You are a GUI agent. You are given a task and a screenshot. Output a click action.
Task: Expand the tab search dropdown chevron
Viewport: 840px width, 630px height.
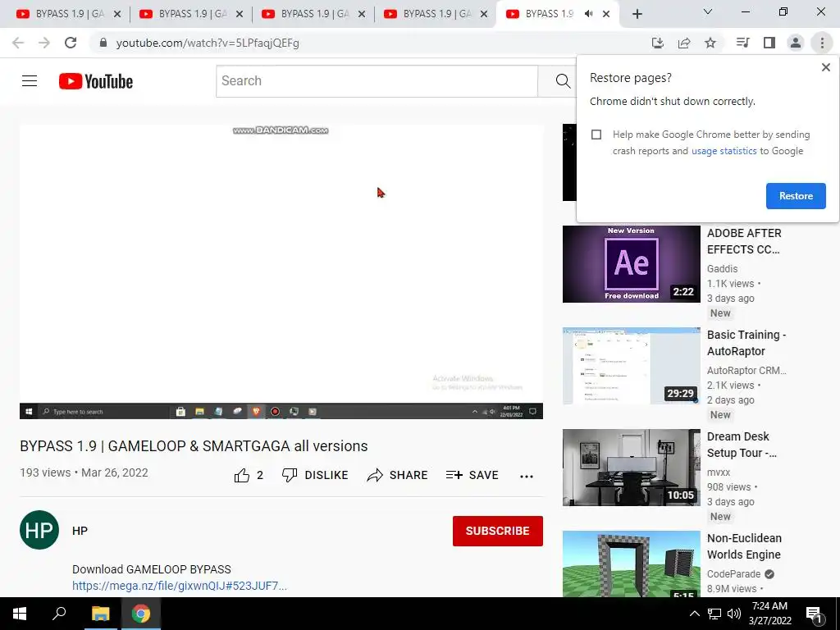click(x=708, y=11)
